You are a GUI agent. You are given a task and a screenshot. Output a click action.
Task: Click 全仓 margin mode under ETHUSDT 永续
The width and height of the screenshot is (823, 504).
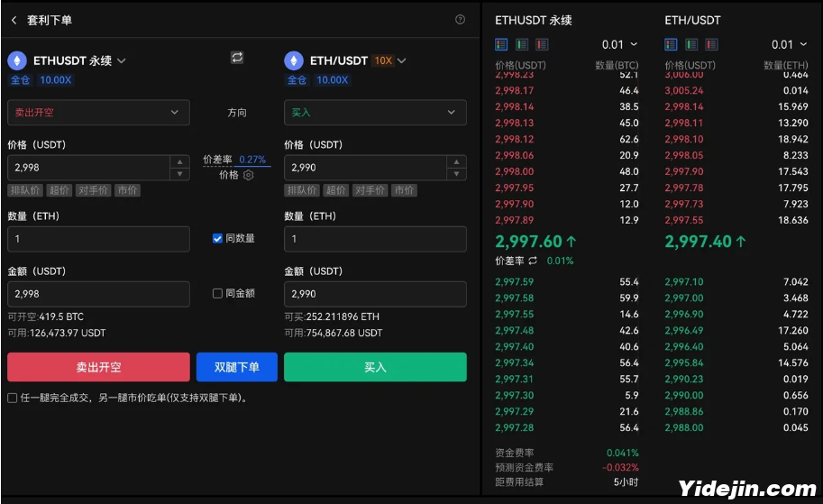pyautogui.click(x=21, y=80)
